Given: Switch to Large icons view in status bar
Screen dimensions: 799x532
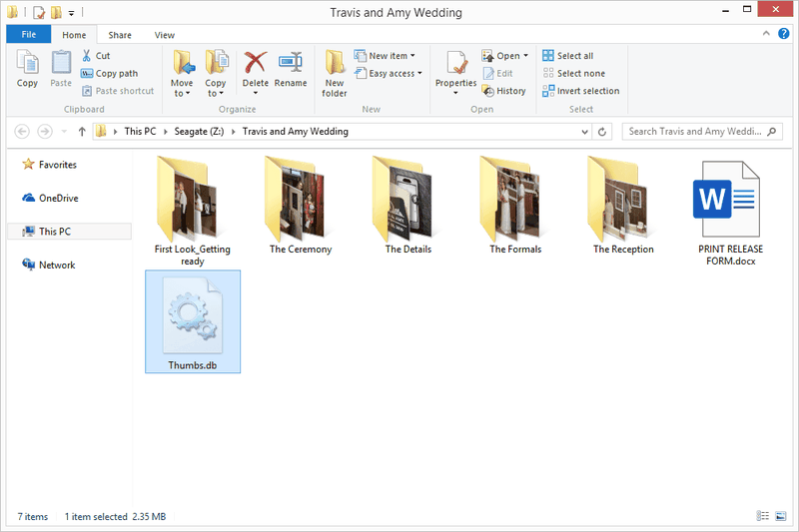Looking at the screenshot, I should pyautogui.click(x=781, y=516).
